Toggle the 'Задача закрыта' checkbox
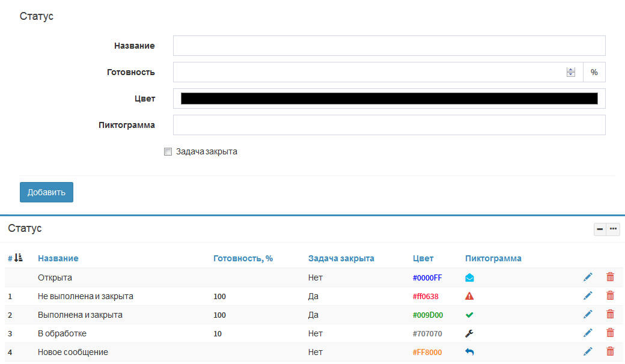625x364 pixels. pyautogui.click(x=168, y=152)
